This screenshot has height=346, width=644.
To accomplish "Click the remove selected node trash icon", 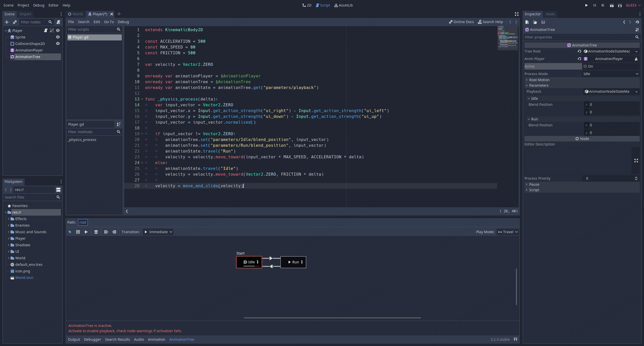I will (x=96, y=232).
